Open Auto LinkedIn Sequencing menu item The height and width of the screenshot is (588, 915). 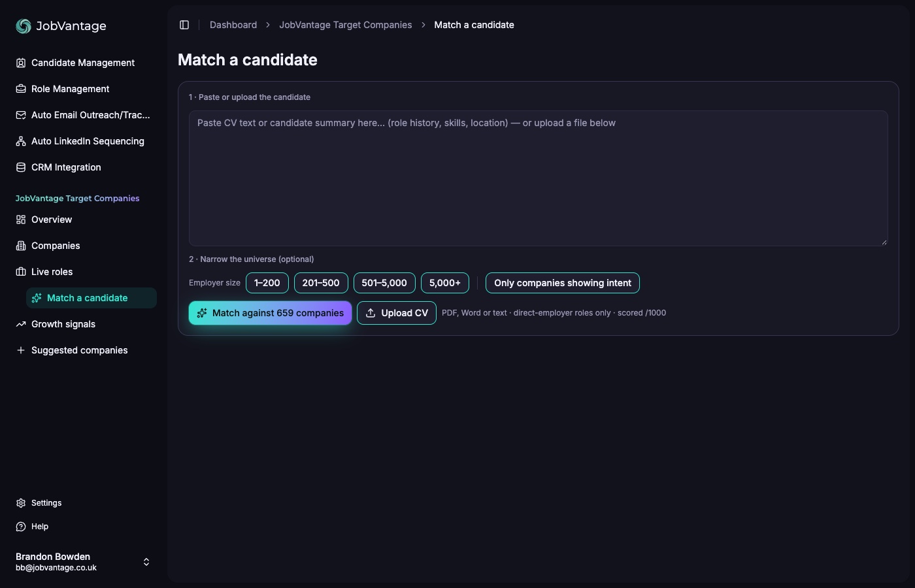click(x=84, y=141)
